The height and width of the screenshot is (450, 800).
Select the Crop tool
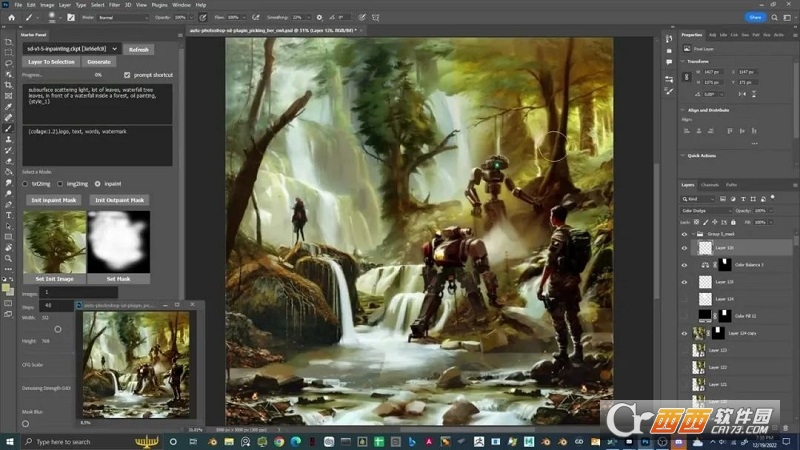(8, 85)
